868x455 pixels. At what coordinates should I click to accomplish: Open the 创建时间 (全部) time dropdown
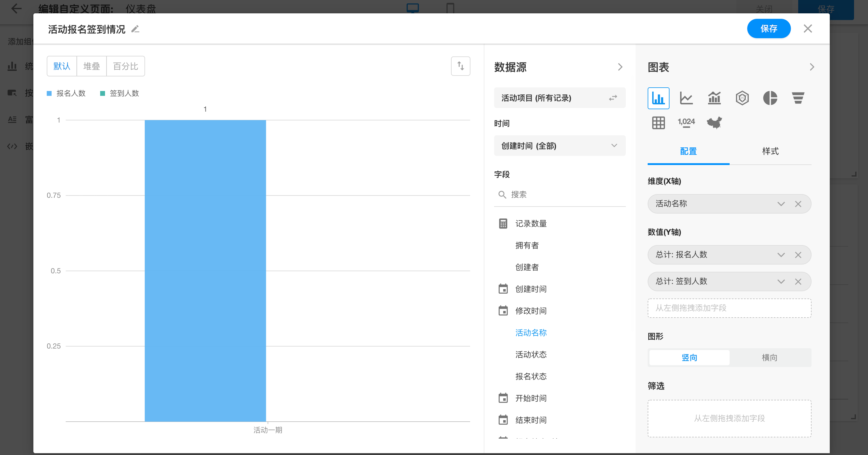coord(559,146)
